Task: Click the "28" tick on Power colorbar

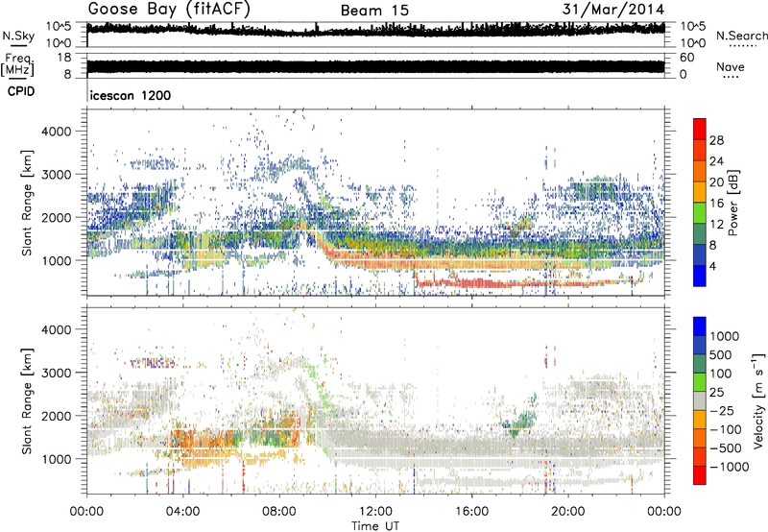Action: point(716,140)
